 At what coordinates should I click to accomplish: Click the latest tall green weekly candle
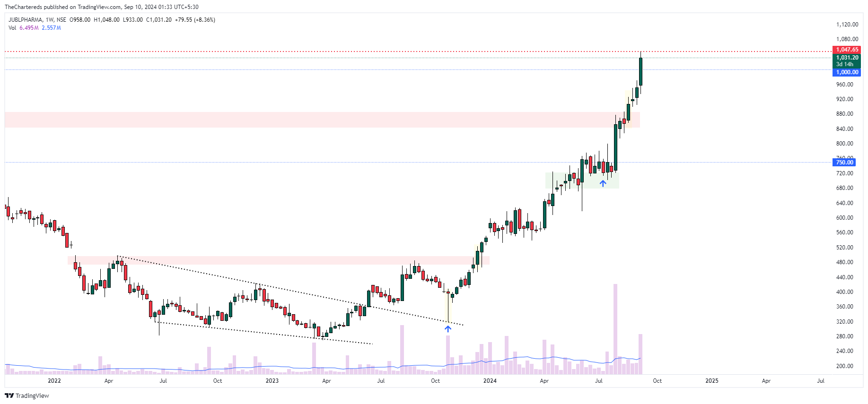click(640, 71)
